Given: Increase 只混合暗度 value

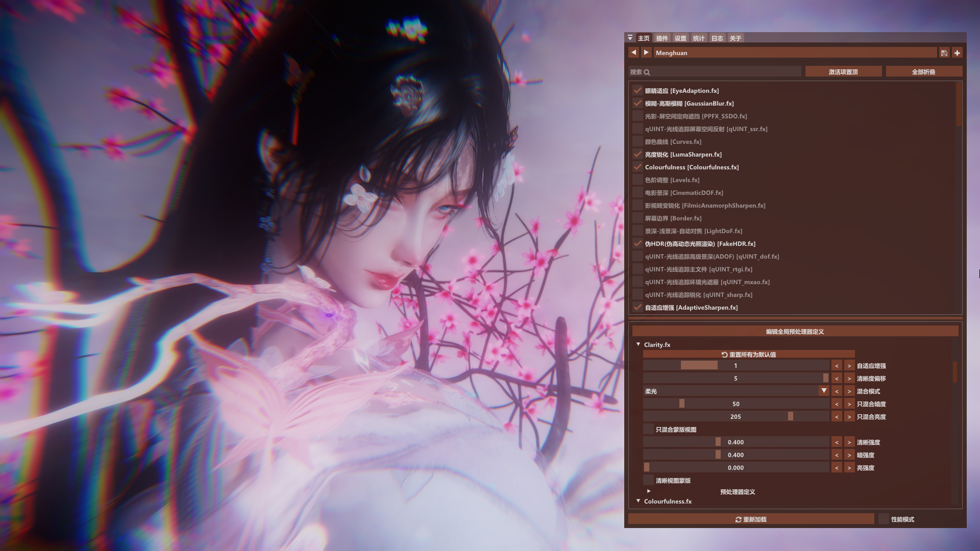Looking at the screenshot, I should [849, 404].
